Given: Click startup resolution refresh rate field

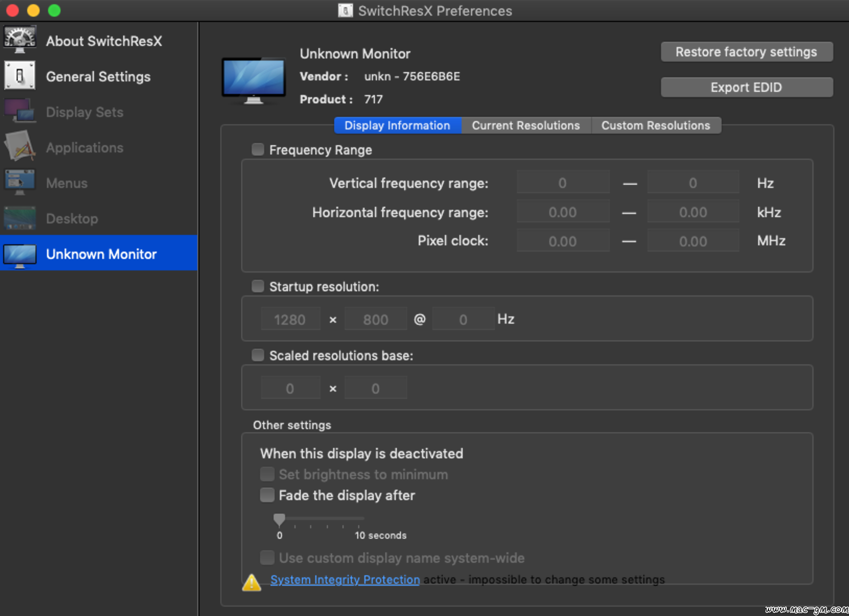Looking at the screenshot, I should (x=463, y=319).
